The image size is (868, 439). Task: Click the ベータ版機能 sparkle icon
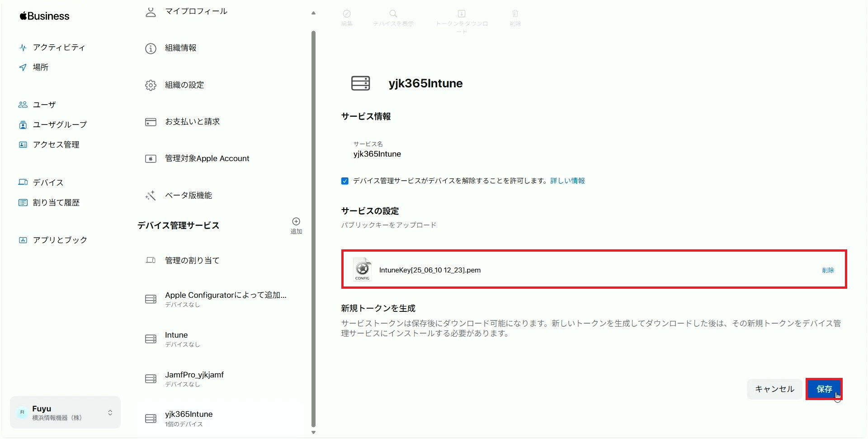coord(151,196)
